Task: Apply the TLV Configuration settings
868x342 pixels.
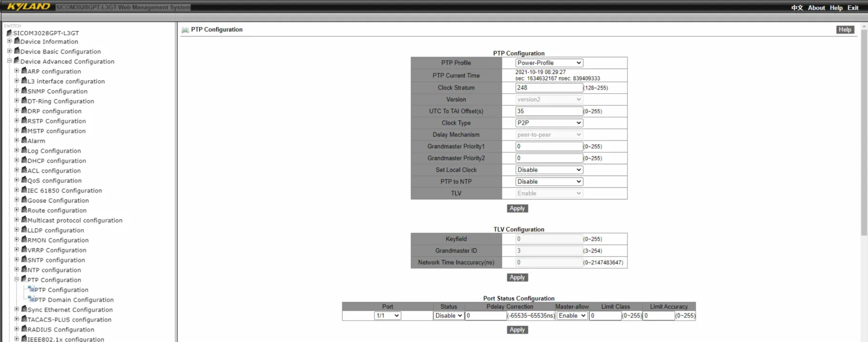Action: click(517, 278)
